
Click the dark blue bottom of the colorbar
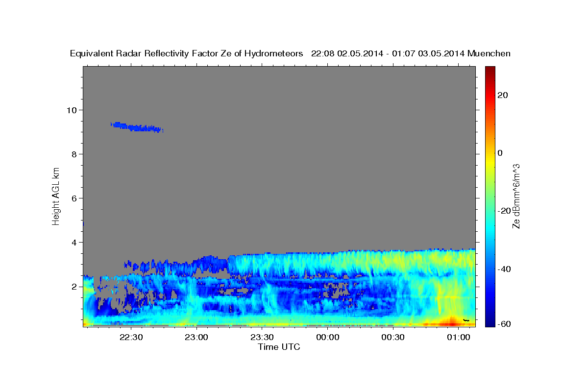(490, 322)
